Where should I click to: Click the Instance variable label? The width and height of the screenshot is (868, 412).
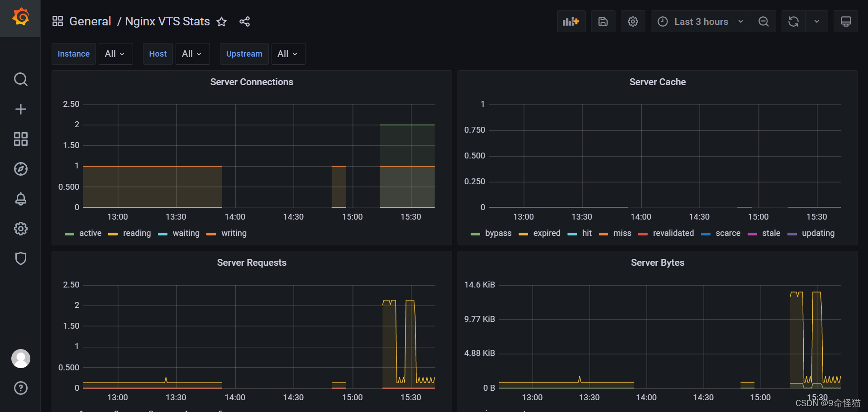coord(74,54)
